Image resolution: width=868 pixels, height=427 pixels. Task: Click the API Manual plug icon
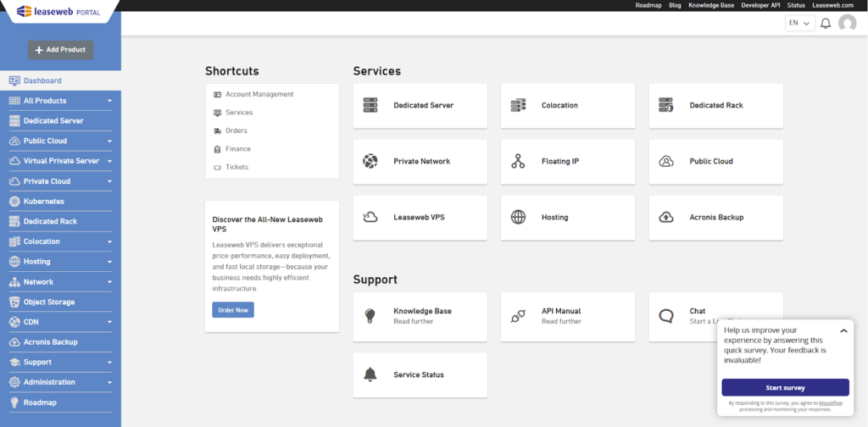click(518, 316)
